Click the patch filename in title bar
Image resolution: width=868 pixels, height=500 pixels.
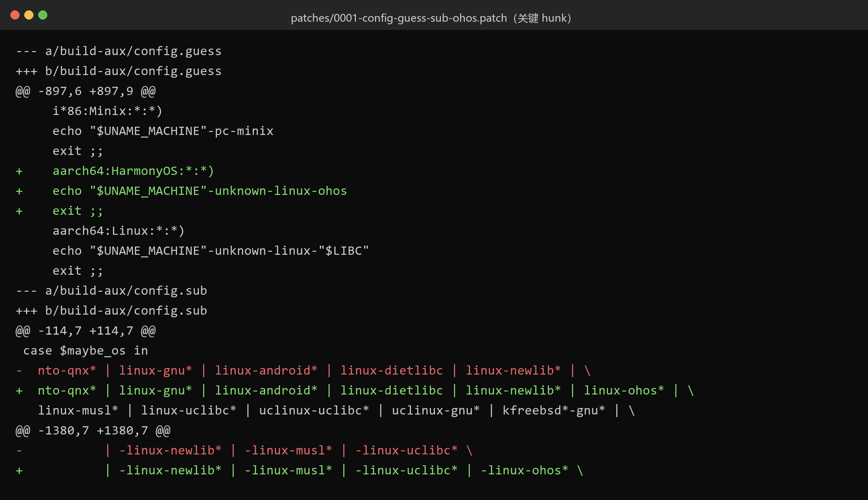431,18
